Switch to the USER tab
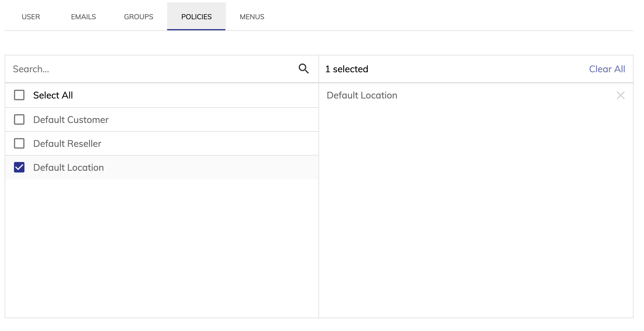Image resolution: width=644 pixels, height=331 pixels. 31,17
